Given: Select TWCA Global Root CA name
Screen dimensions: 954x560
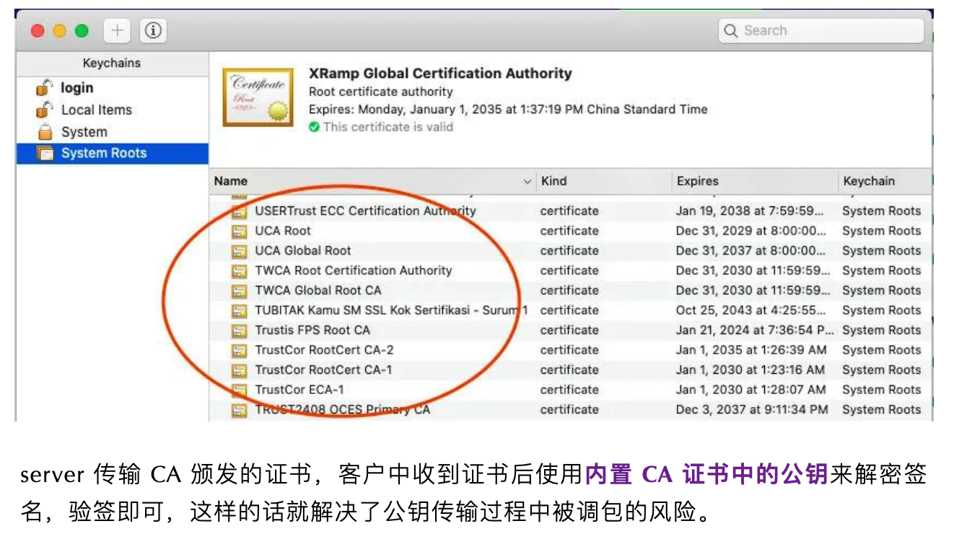Looking at the screenshot, I should pos(318,290).
